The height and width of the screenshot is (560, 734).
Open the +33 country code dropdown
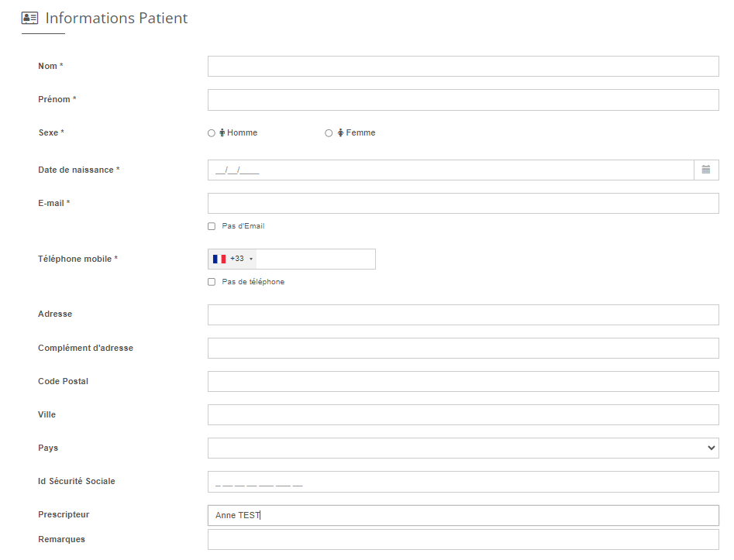coord(233,259)
